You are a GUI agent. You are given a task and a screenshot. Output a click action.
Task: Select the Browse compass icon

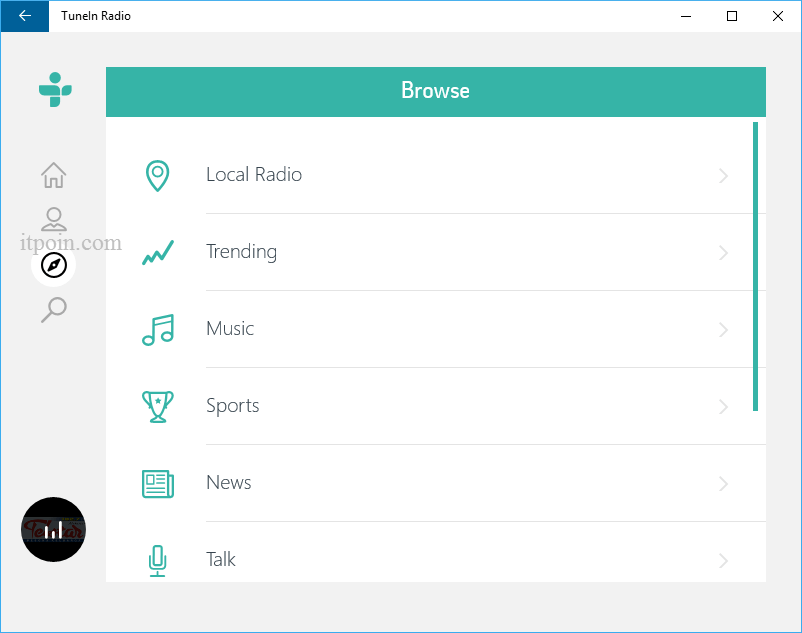point(54,265)
